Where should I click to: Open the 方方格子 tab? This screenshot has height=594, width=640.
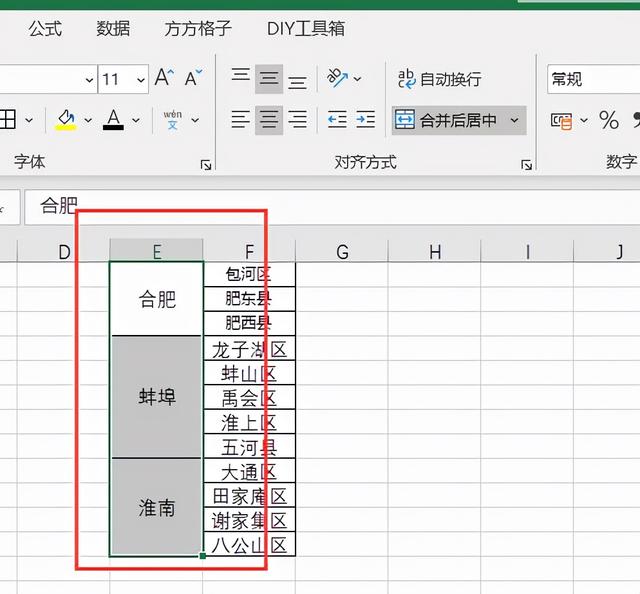(x=198, y=29)
